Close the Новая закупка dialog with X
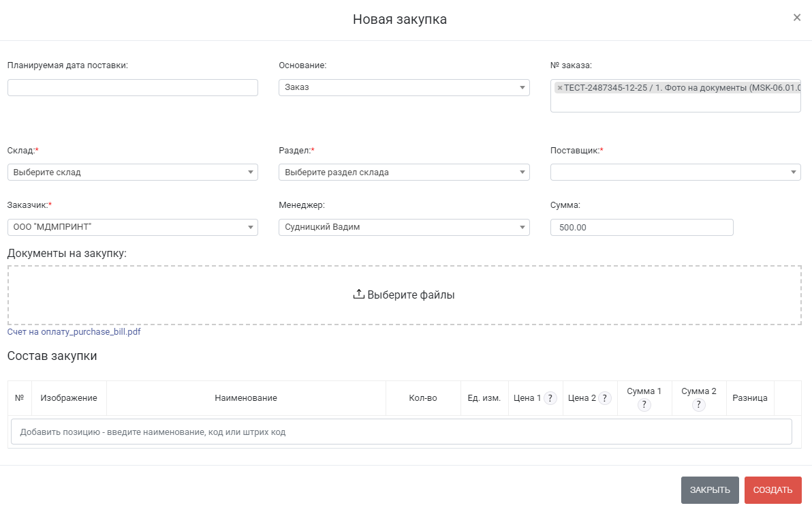The image size is (812, 512). 796,18
